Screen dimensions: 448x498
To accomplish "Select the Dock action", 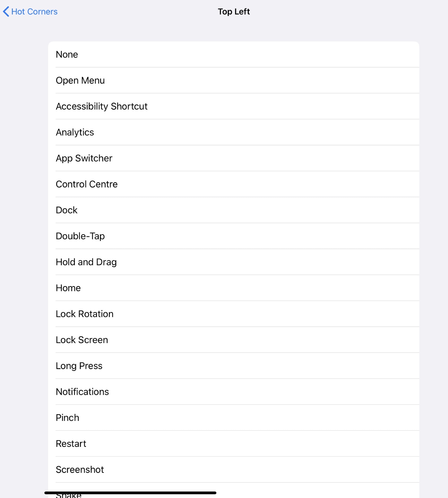I will (x=67, y=210).
